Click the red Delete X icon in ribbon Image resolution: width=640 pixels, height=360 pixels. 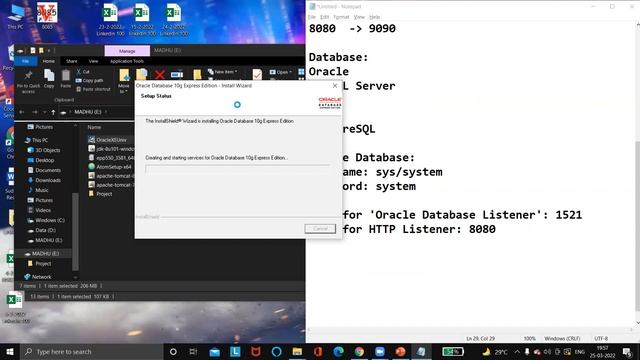coord(160,74)
